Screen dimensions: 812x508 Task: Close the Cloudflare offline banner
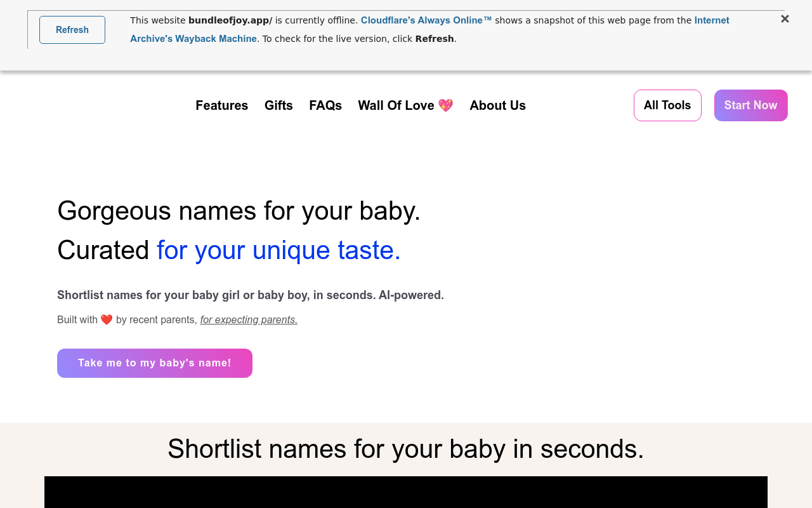[x=785, y=19]
